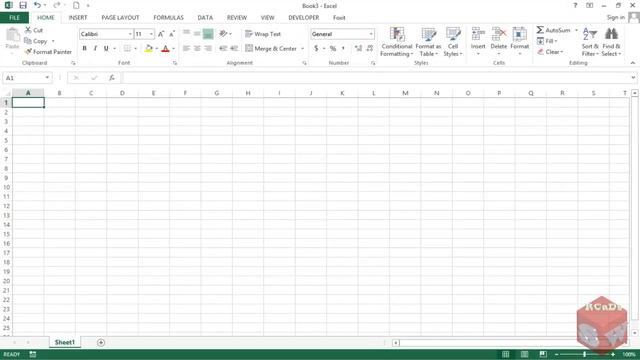Image resolution: width=640 pixels, height=360 pixels.
Task: Open Cell Styles gallery
Action: (453, 42)
